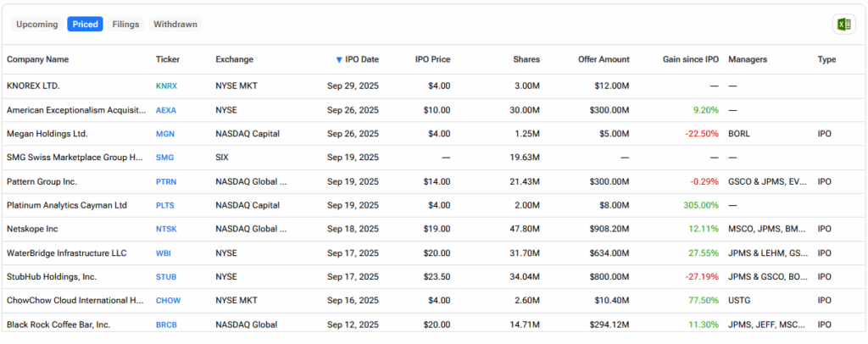Sort by Gain since IPO header
Viewport: 868px width, 344px height.
click(x=690, y=59)
